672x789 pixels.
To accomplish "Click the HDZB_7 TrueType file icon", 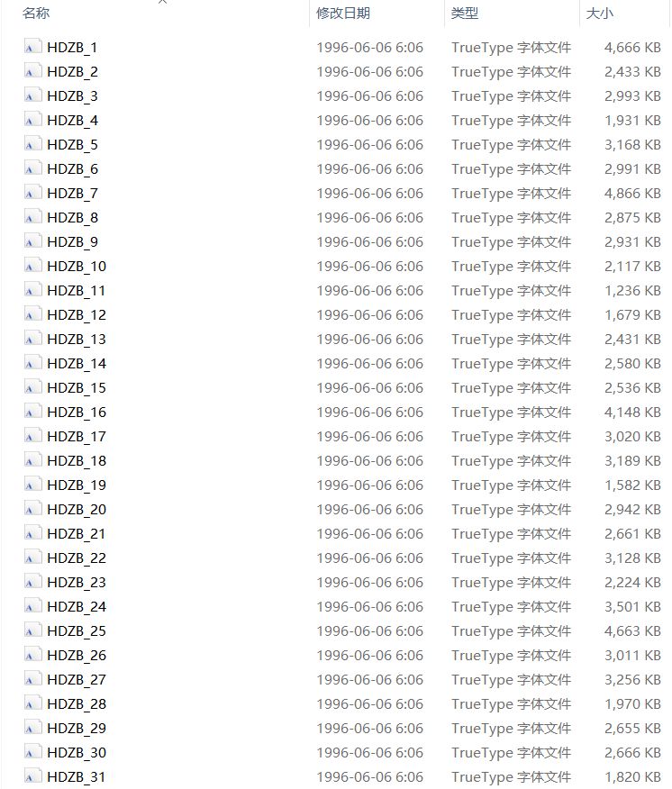I will coord(32,193).
